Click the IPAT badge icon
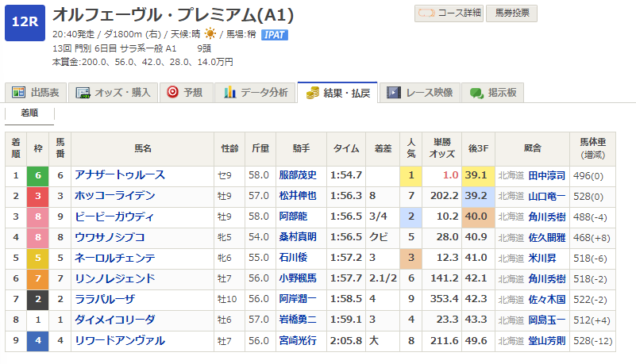This screenshot has height=364, width=636. [275, 35]
